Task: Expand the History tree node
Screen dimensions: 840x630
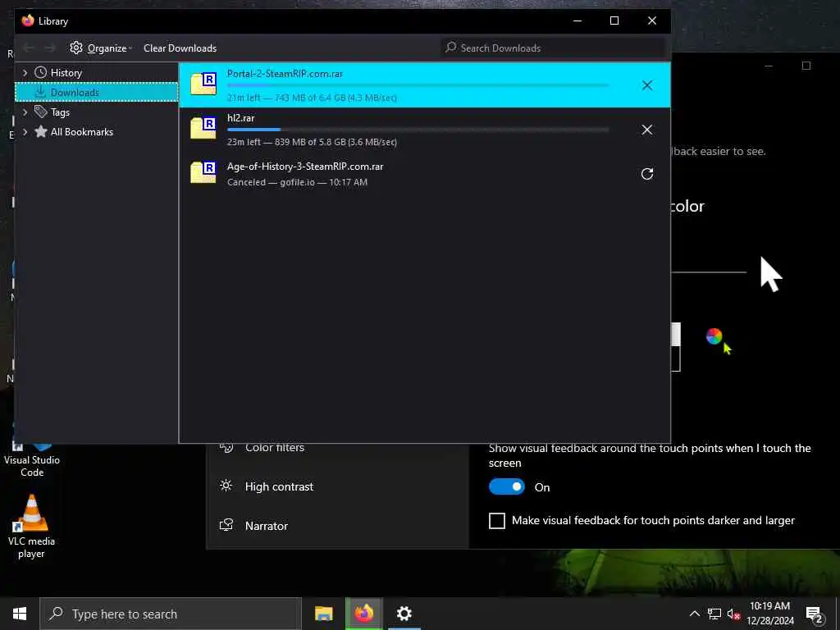Action: (x=25, y=72)
